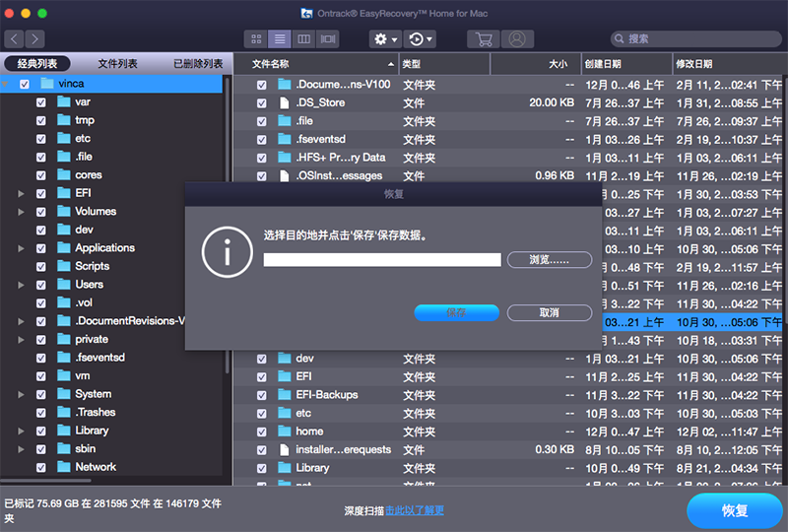Switch to the 经典列表 tab
The height and width of the screenshot is (532, 788).
tap(37, 63)
